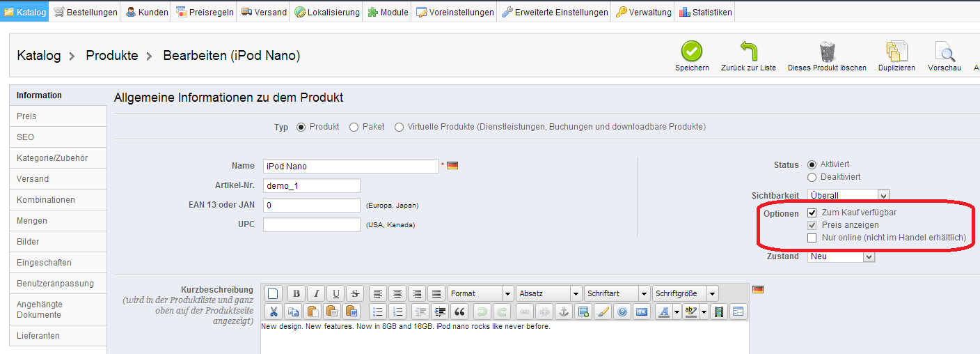This screenshot has width=980, height=354.
Task: Click the German flag beside Name field
Action: (x=452, y=166)
